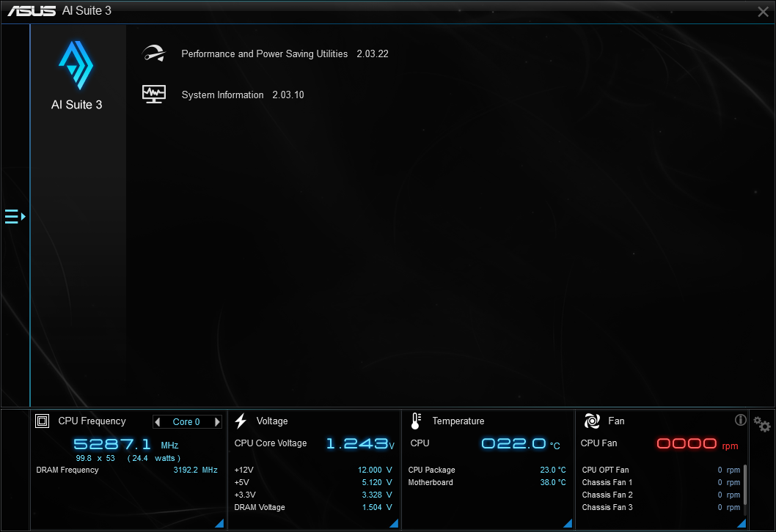Click the CPU Package temperature label
The height and width of the screenshot is (532, 776).
tap(431, 470)
